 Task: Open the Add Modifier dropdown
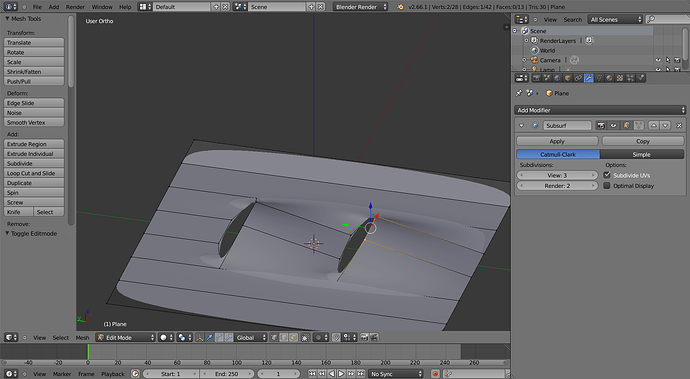click(x=600, y=110)
